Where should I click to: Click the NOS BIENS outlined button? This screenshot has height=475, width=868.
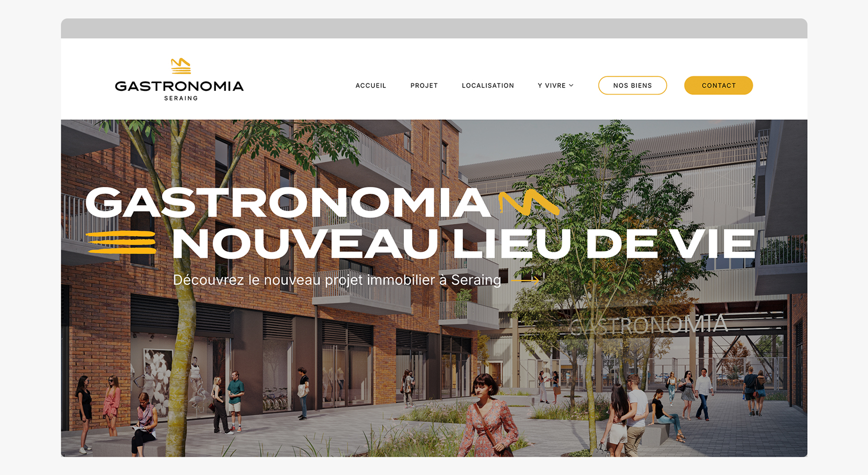coord(632,85)
